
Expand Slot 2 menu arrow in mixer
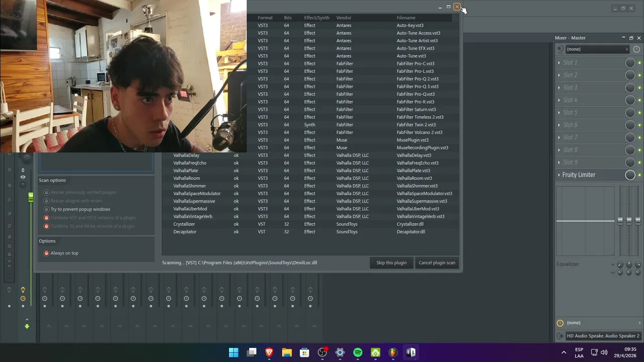pos(559,75)
